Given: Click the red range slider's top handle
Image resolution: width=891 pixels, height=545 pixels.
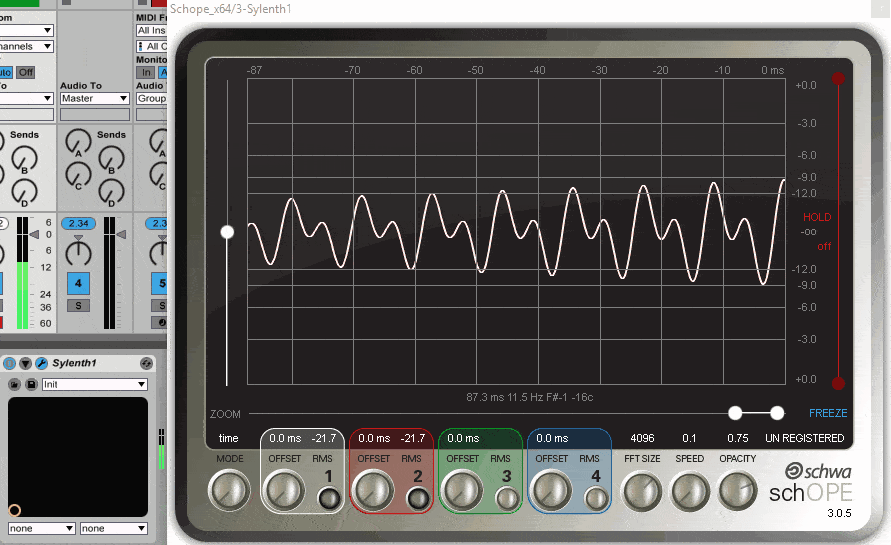Looking at the screenshot, I should [838, 78].
